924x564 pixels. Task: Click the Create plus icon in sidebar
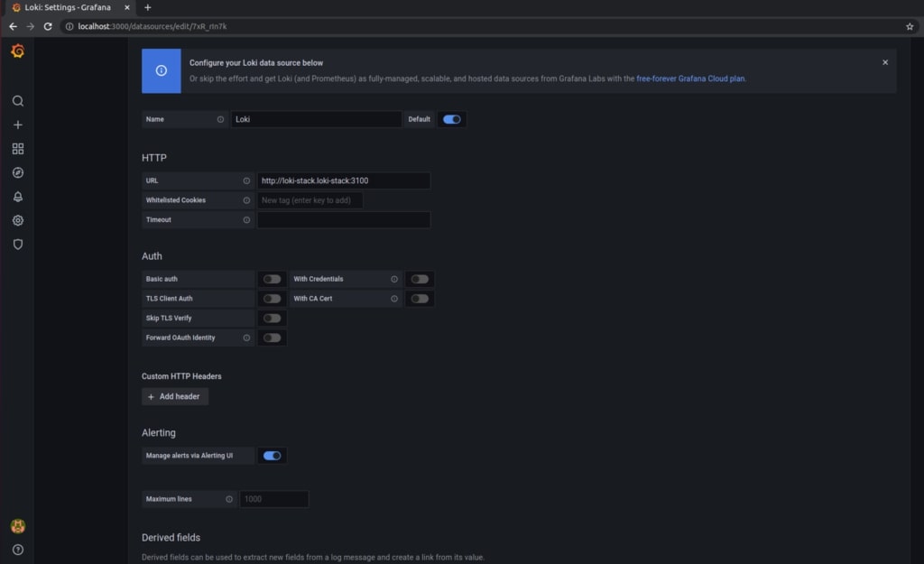pyautogui.click(x=17, y=125)
